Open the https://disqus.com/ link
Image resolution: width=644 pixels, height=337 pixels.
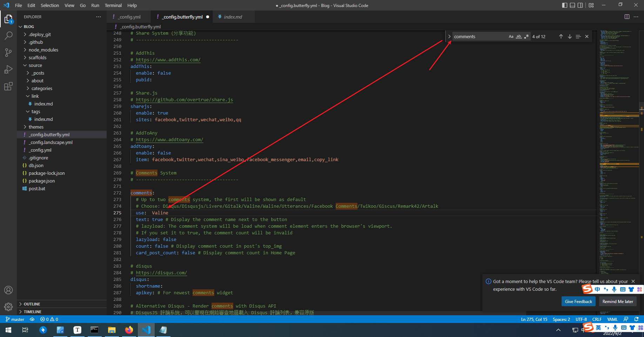(161, 273)
